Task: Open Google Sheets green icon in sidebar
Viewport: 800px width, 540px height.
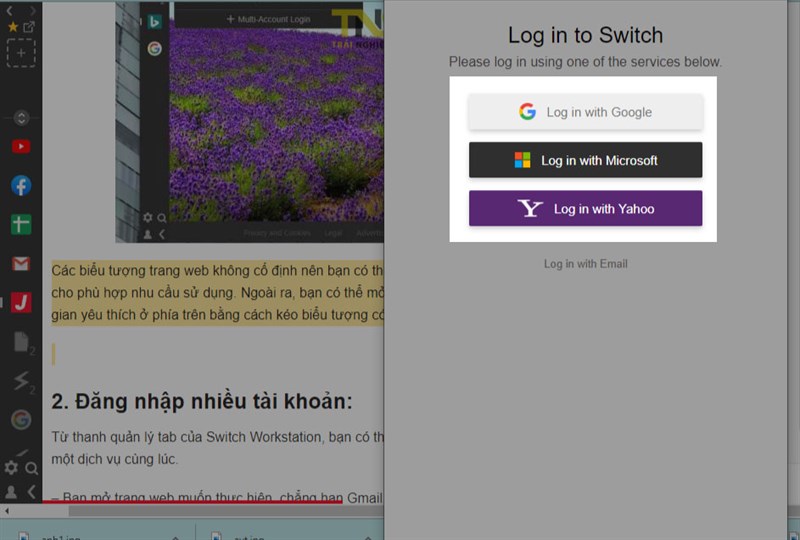Action: [21, 225]
